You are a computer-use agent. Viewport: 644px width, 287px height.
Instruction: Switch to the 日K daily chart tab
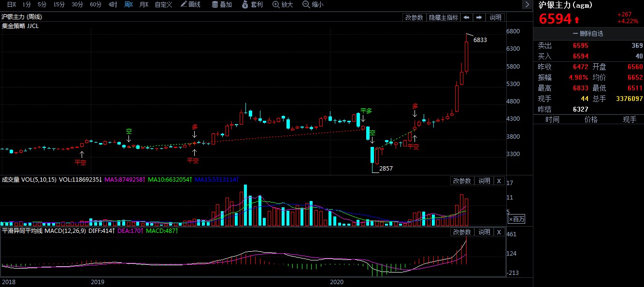[x=11, y=4]
